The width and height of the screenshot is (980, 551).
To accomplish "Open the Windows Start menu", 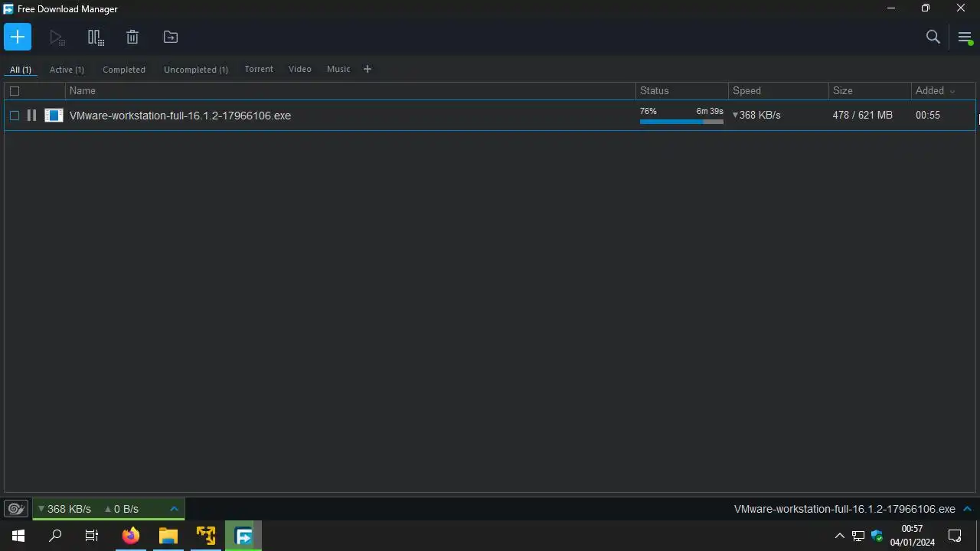I will (18, 536).
